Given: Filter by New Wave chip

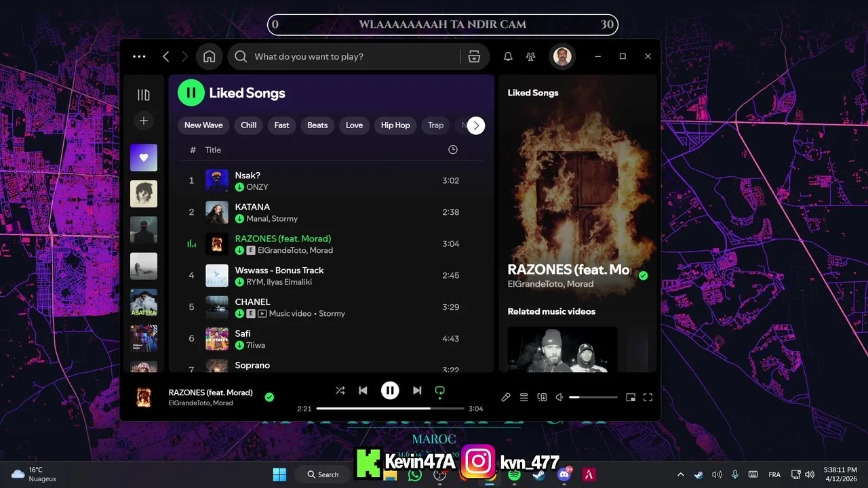Looking at the screenshot, I should pyautogui.click(x=203, y=125).
